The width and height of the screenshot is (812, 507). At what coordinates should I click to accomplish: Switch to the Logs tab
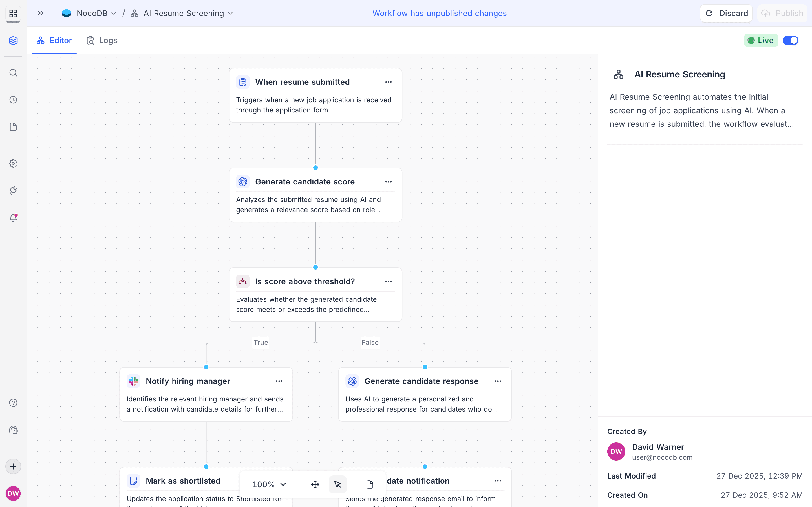pos(102,40)
